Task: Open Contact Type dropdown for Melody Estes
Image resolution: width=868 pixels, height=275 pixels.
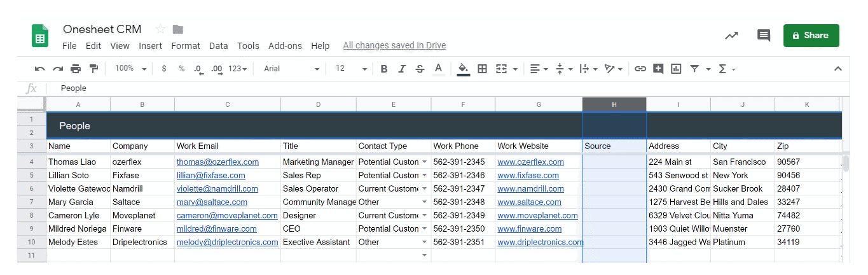Action: click(x=424, y=243)
